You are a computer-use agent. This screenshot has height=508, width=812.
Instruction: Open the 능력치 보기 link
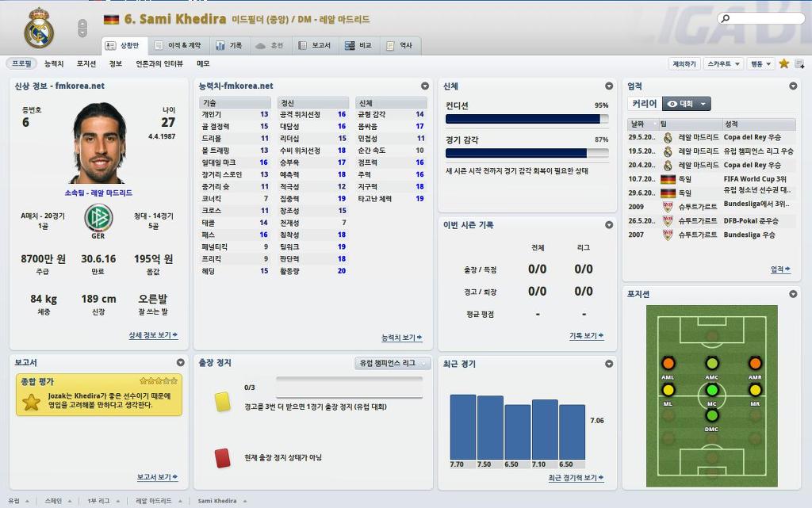tap(402, 338)
